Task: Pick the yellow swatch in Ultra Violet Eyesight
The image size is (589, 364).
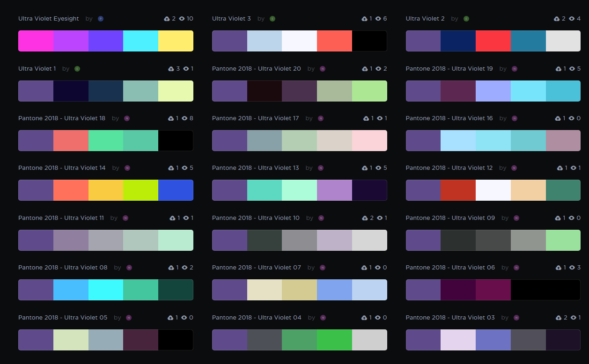Action: click(x=176, y=41)
